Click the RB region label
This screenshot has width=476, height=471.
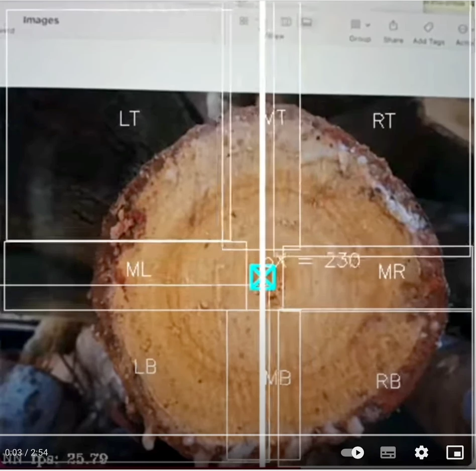click(389, 382)
